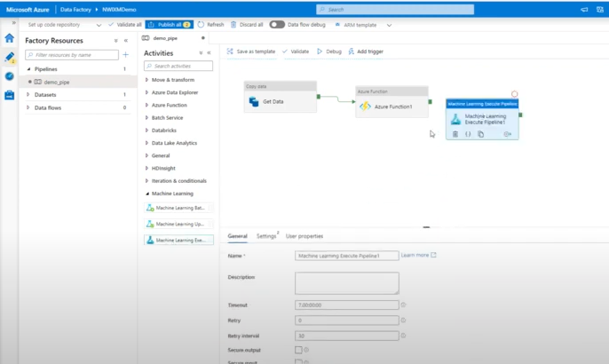Image resolution: width=609 pixels, height=364 pixels.
Task: Open the Author pencil icon in sidebar
Action: coord(9,57)
